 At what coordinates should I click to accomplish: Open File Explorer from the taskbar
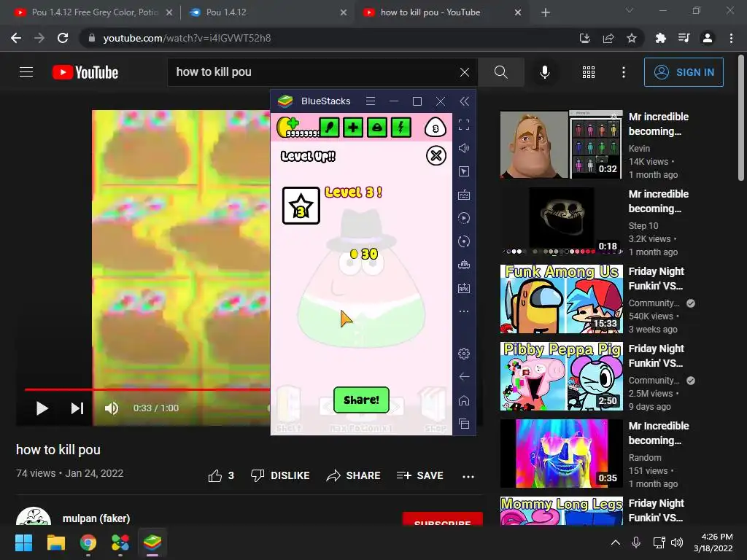(x=55, y=542)
